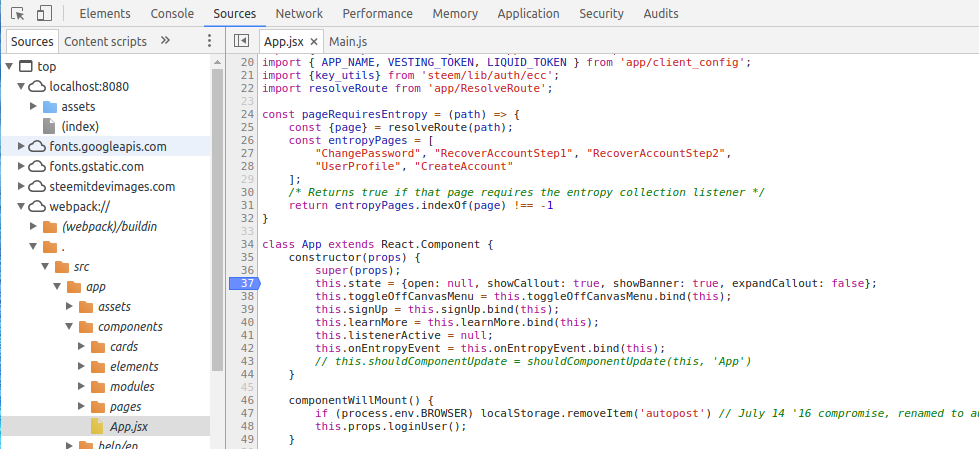
Task: Toggle breakpoint on line number 48
Action: click(247, 426)
